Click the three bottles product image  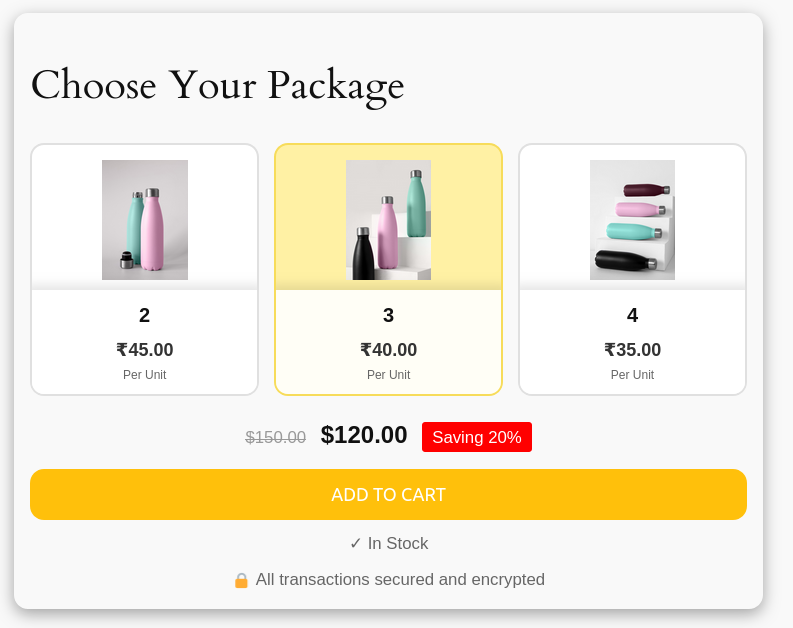(x=388, y=220)
